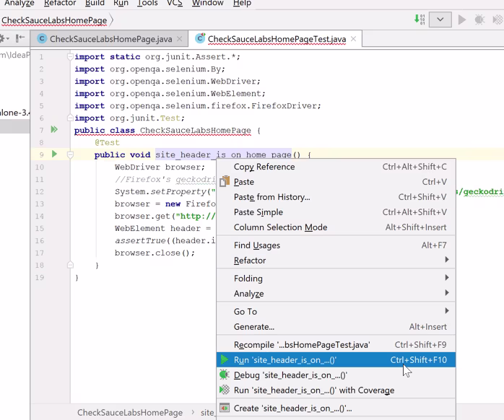Screen dimensions: 504x420
Task: Expand Go To submenu
Action: click(x=336, y=311)
